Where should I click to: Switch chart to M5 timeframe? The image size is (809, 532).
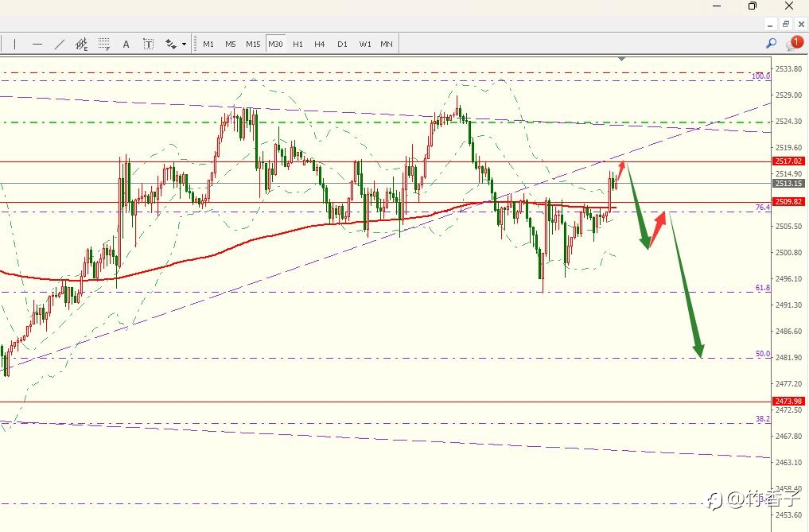tap(230, 45)
